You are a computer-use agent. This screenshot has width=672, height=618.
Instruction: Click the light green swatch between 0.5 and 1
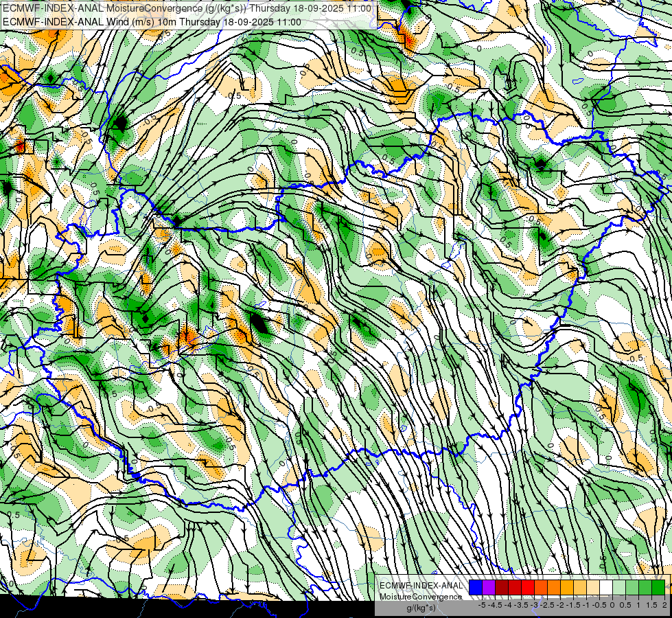coord(632,587)
